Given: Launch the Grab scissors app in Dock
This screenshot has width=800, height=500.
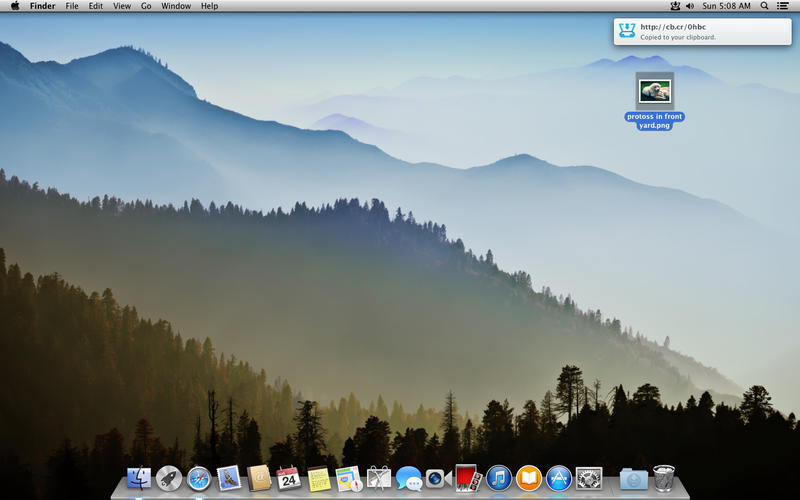Looking at the screenshot, I should 379,479.
